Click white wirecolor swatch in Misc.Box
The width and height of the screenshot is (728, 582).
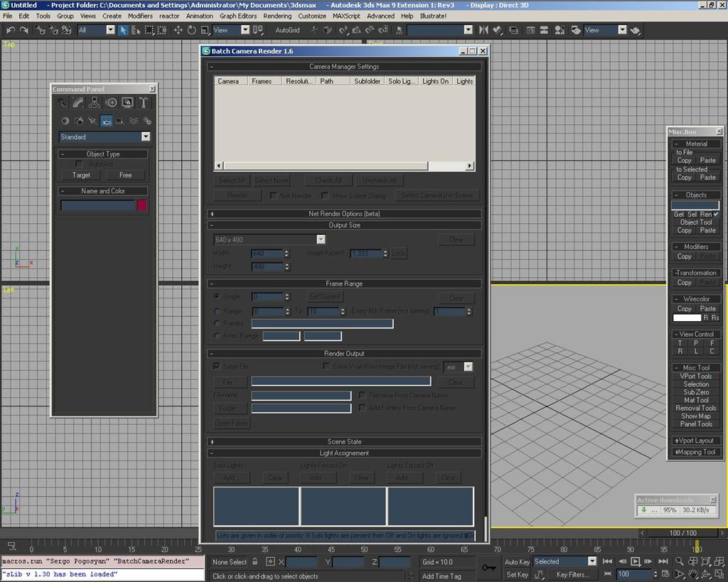tap(687, 318)
